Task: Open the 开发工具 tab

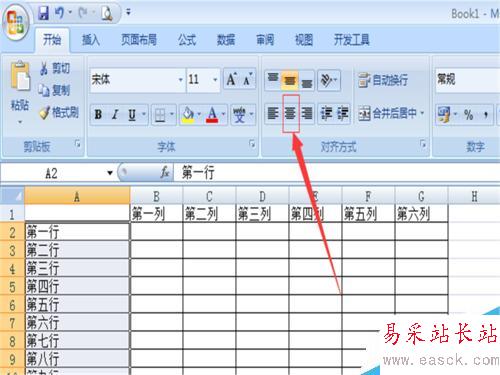Action: (352, 40)
